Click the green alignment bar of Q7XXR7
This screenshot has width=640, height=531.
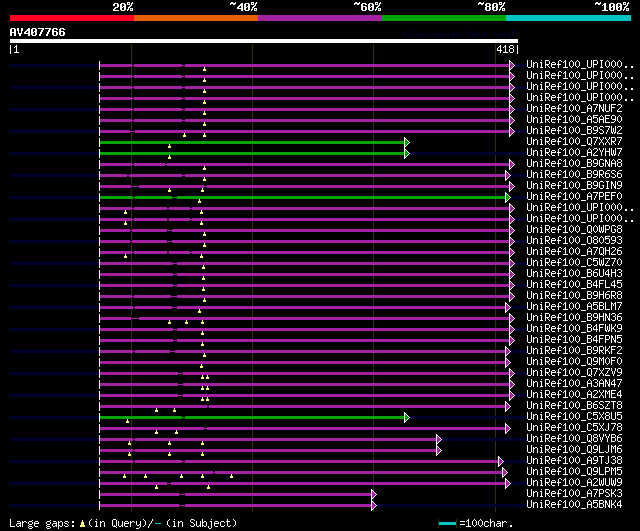(x=252, y=142)
